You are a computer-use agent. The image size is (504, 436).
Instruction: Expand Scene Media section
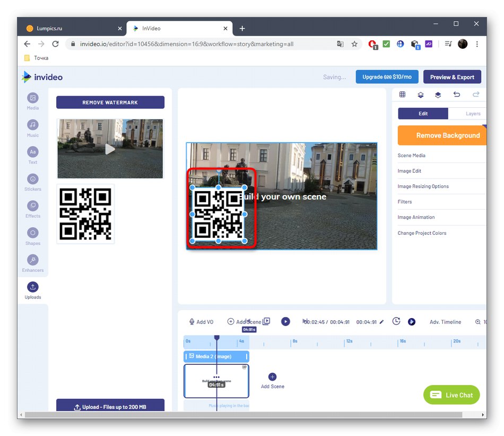pyautogui.click(x=441, y=156)
